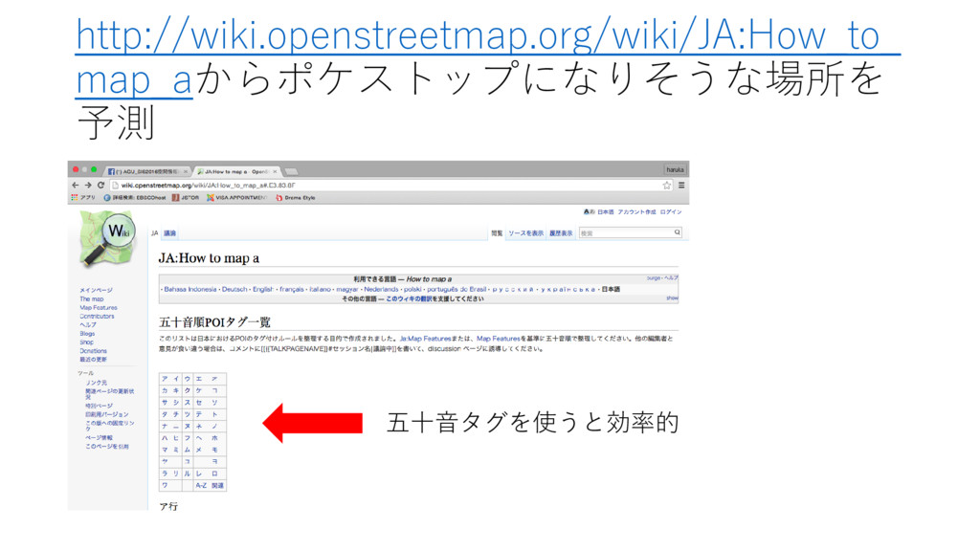Open the 履歴表示 history tab
Screen dimensions: 980x551
click(561, 233)
